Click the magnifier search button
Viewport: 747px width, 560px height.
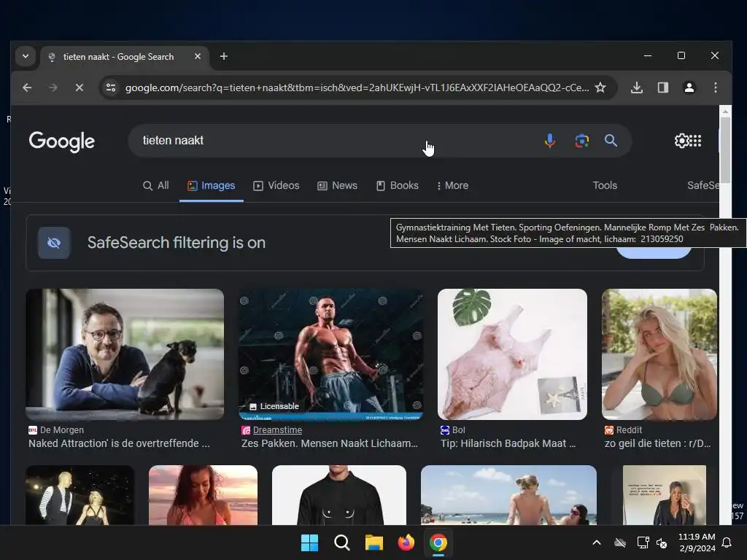[611, 141]
